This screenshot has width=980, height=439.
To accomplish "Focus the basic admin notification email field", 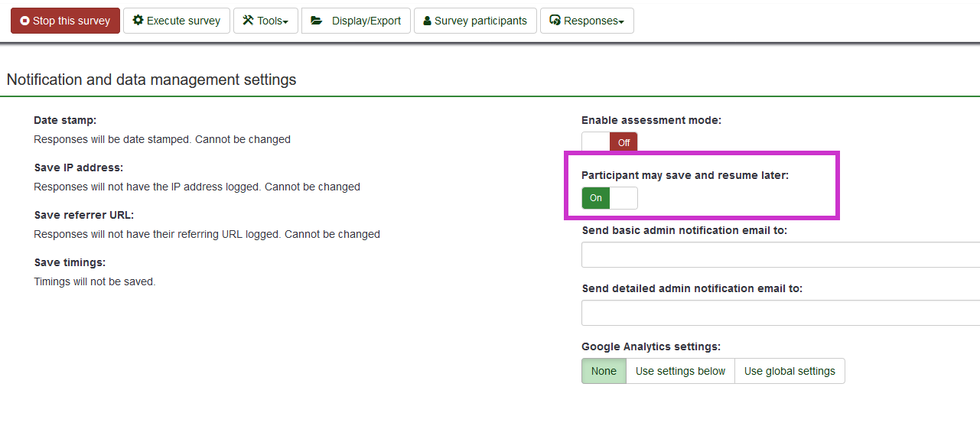I will point(780,255).
